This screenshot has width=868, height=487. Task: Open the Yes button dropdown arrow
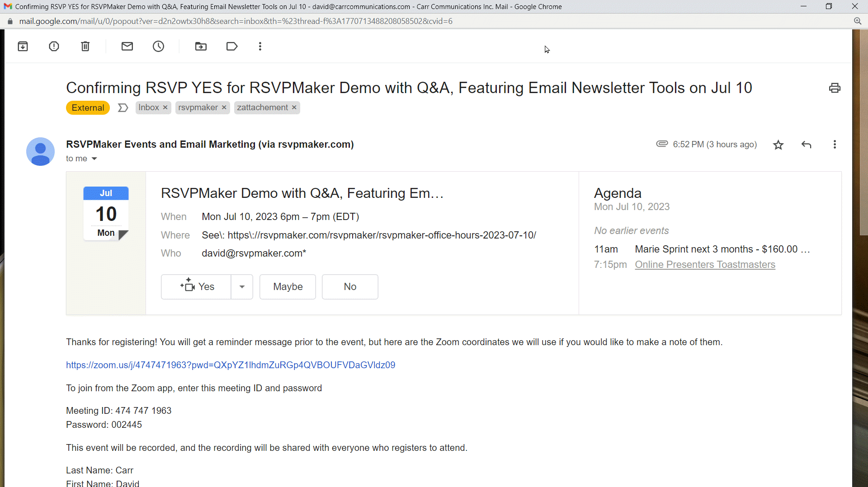click(x=242, y=286)
